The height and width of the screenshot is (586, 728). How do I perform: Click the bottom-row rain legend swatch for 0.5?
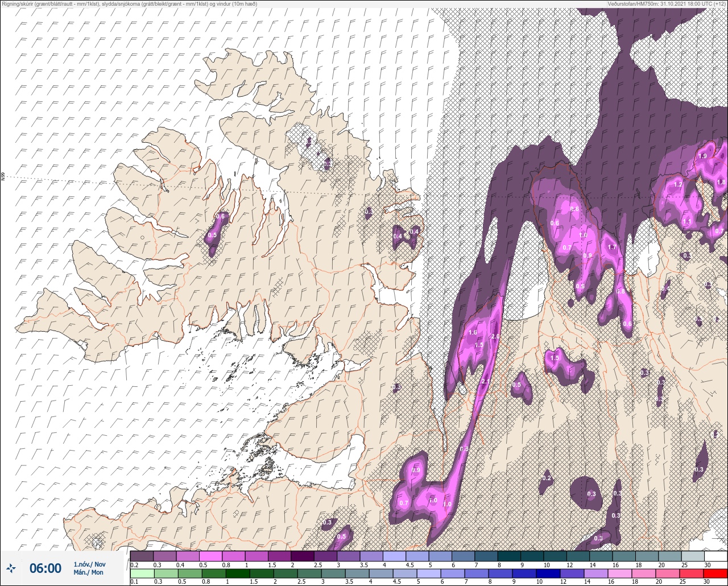coord(190,573)
